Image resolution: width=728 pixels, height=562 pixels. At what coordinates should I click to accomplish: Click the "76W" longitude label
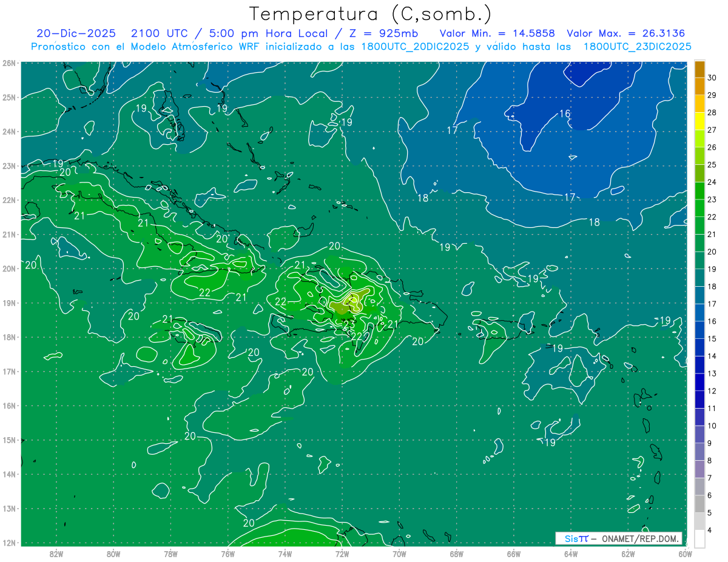point(227,554)
